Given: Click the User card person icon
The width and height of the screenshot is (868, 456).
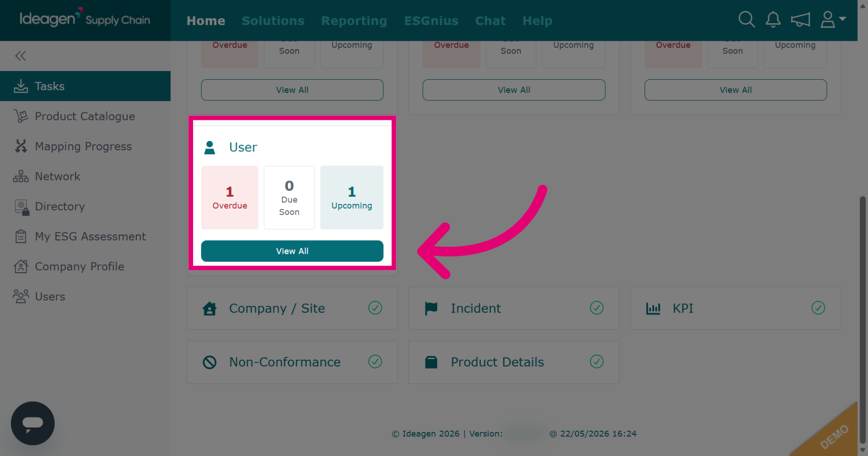Looking at the screenshot, I should 209,147.
